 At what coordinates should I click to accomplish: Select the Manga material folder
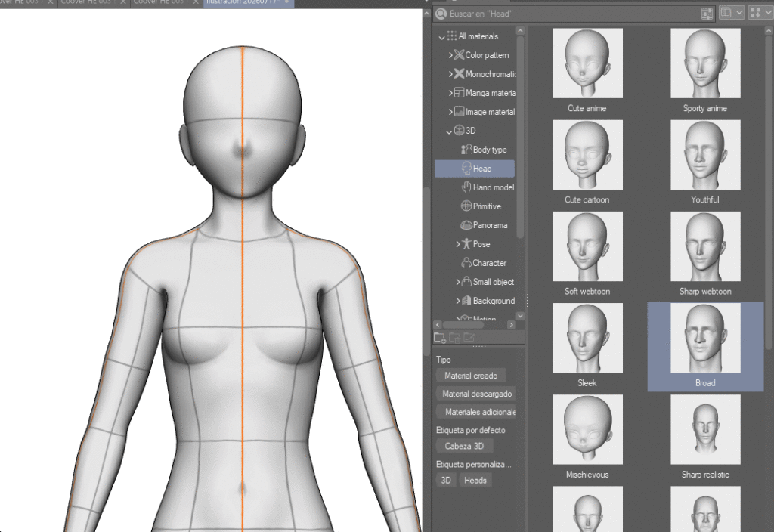point(485,93)
